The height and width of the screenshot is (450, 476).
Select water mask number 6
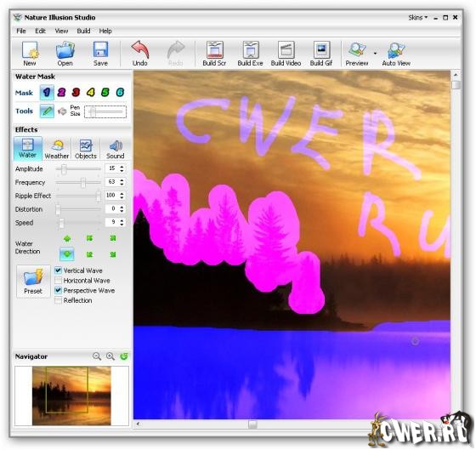[120, 93]
